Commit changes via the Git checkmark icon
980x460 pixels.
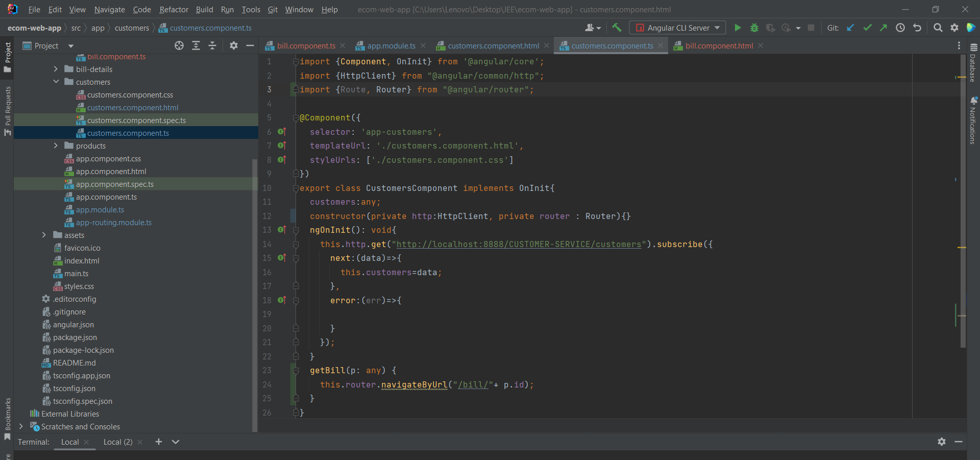867,28
